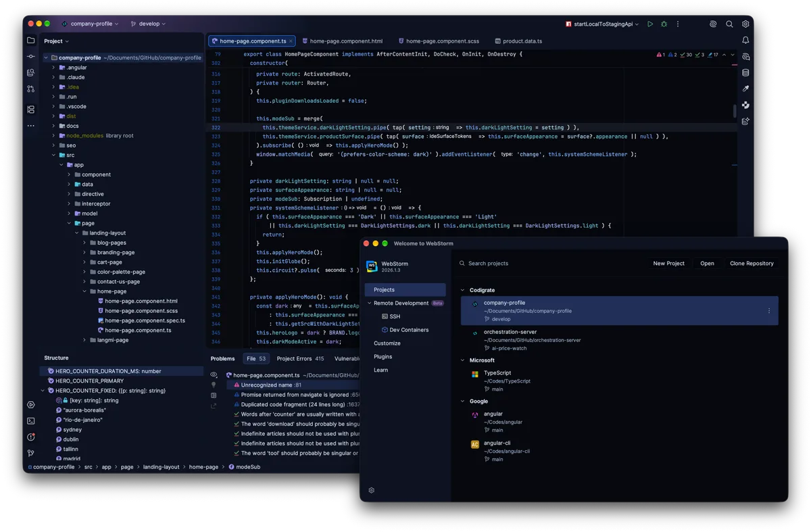Image resolution: width=811 pixels, height=532 pixels.
Task: Open the Git tool window icon at bottom left
Action: (30, 454)
